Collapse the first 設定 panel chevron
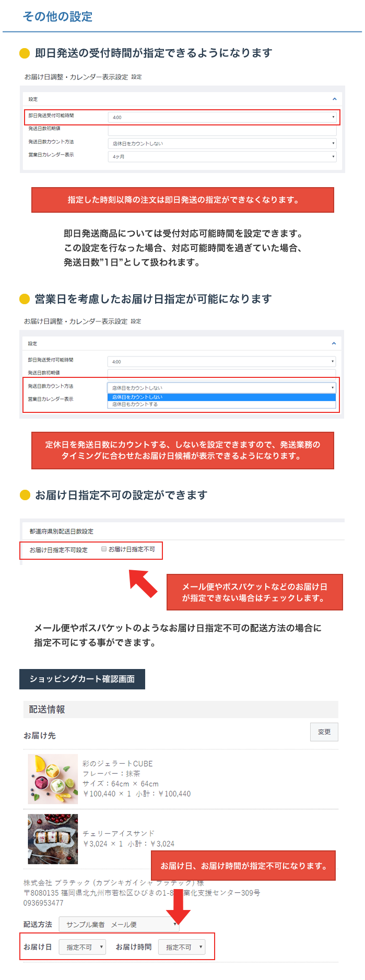The height and width of the screenshot is (980, 365). click(334, 99)
